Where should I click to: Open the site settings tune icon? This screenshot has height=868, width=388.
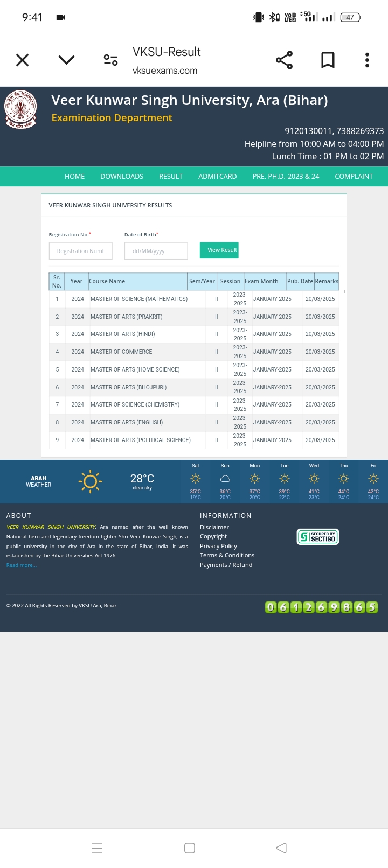click(110, 60)
